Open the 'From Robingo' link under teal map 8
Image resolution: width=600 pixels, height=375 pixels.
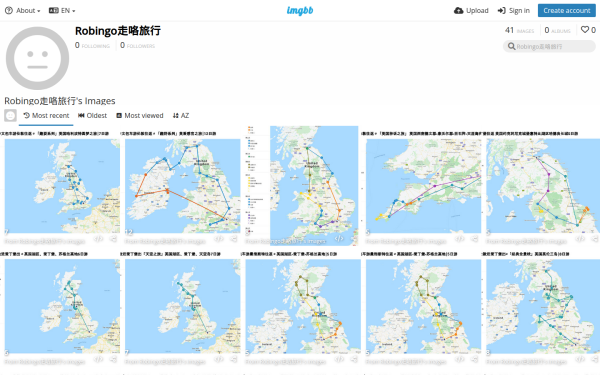[527, 362]
